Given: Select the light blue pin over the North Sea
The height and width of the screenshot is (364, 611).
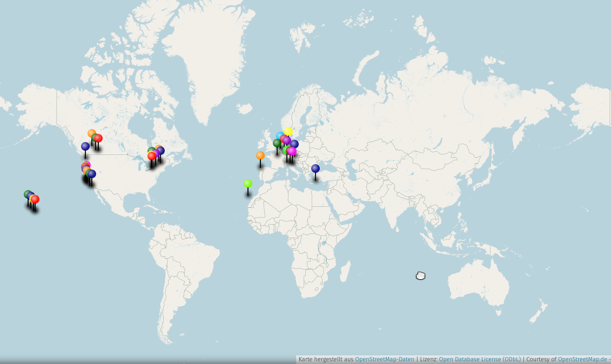Looking at the screenshot, I should point(280,136).
